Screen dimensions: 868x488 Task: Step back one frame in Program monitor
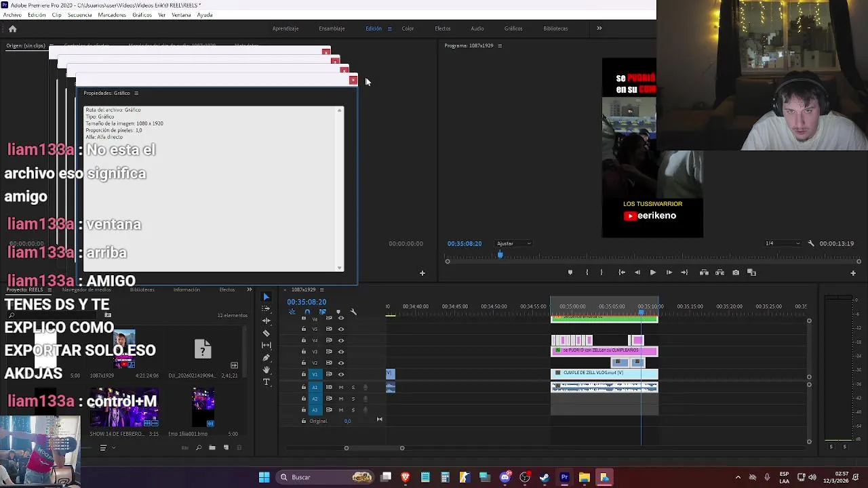637,272
